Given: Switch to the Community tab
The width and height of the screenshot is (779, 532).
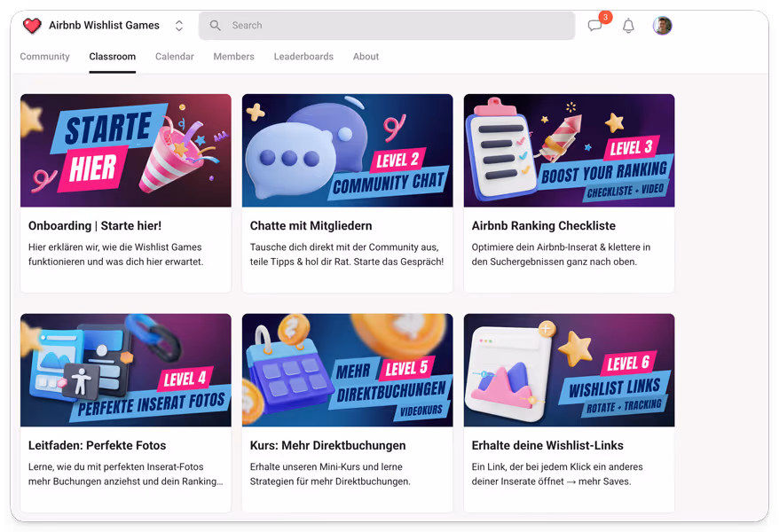Looking at the screenshot, I should click(44, 56).
